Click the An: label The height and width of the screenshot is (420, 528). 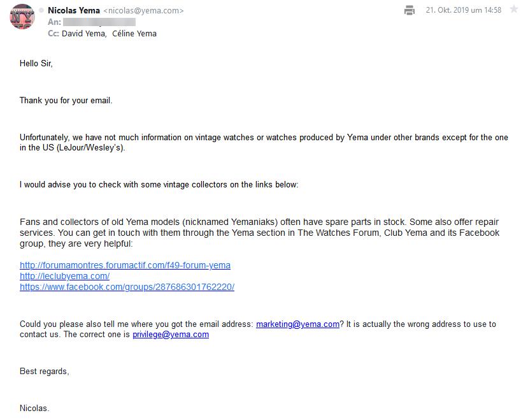54,22
